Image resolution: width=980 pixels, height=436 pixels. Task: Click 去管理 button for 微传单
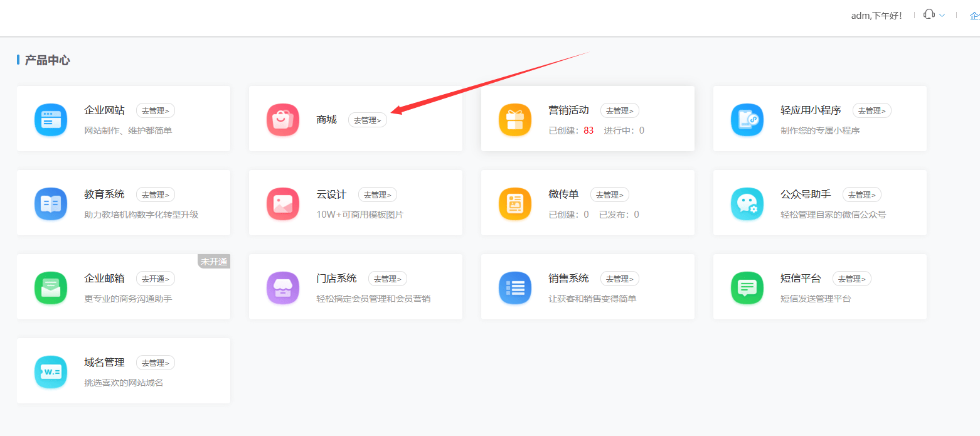tap(610, 194)
